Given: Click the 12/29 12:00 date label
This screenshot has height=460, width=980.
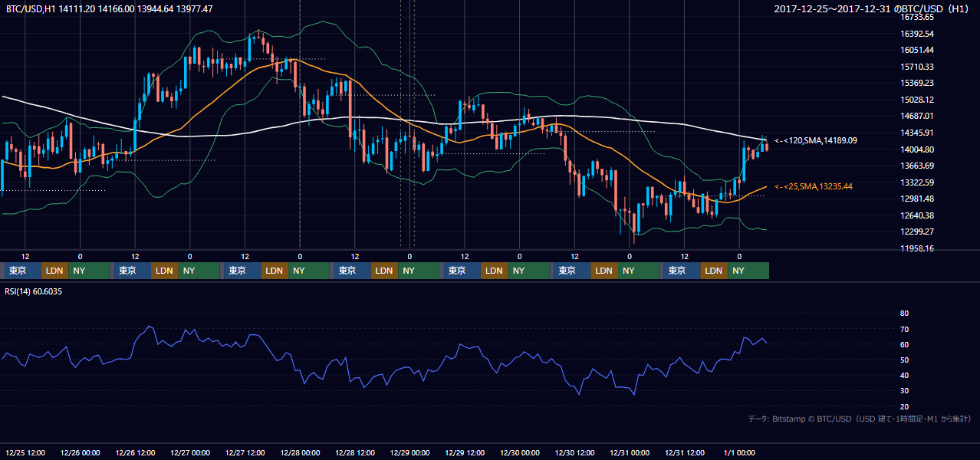Looking at the screenshot, I should click(x=465, y=453).
